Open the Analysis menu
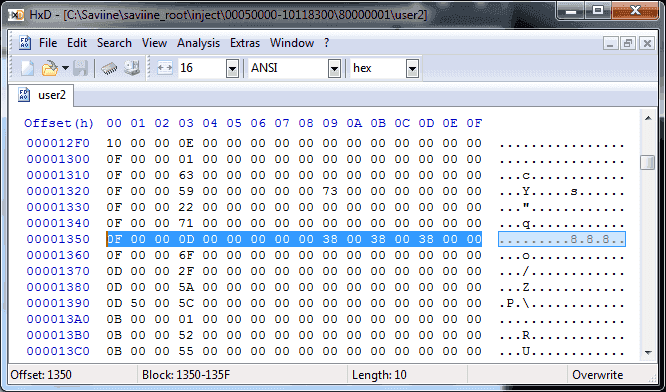666x392 pixels. (198, 43)
